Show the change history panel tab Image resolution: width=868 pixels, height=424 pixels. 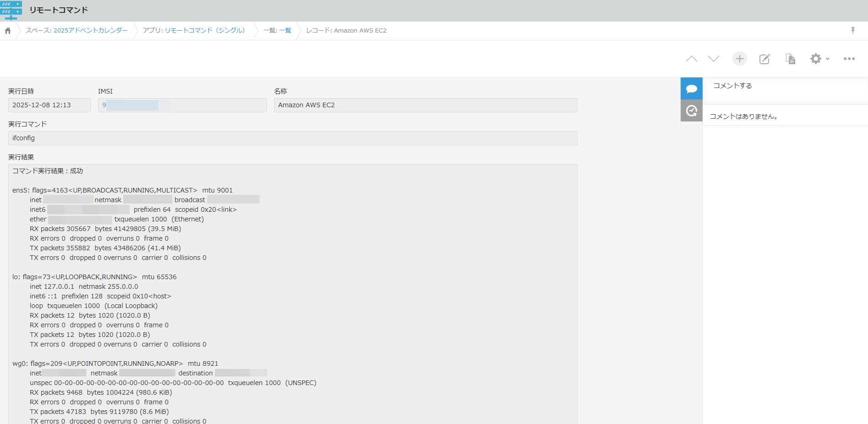[x=692, y=110]
